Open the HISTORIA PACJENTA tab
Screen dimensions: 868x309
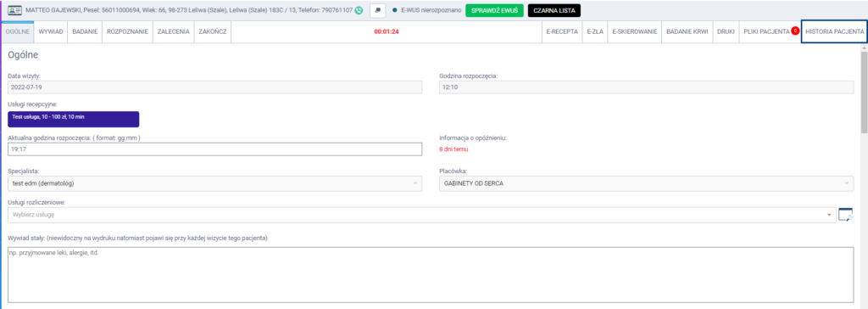tap(835, 32)
